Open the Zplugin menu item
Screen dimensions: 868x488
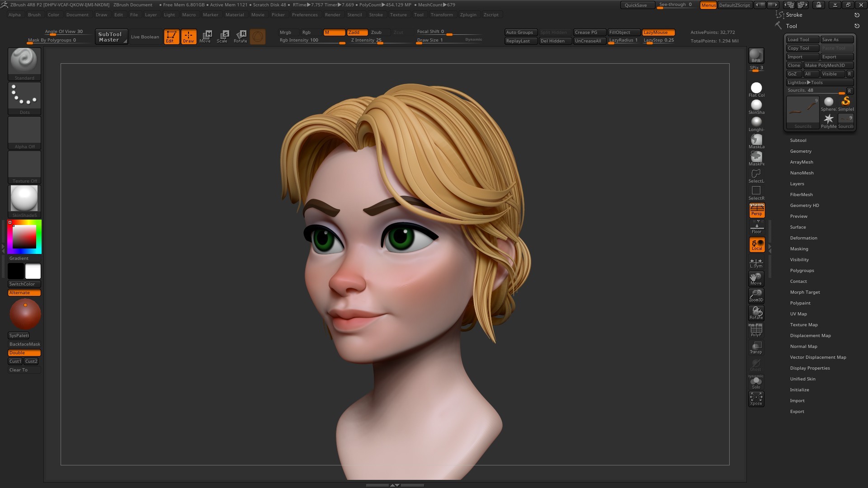coord(468,14)
